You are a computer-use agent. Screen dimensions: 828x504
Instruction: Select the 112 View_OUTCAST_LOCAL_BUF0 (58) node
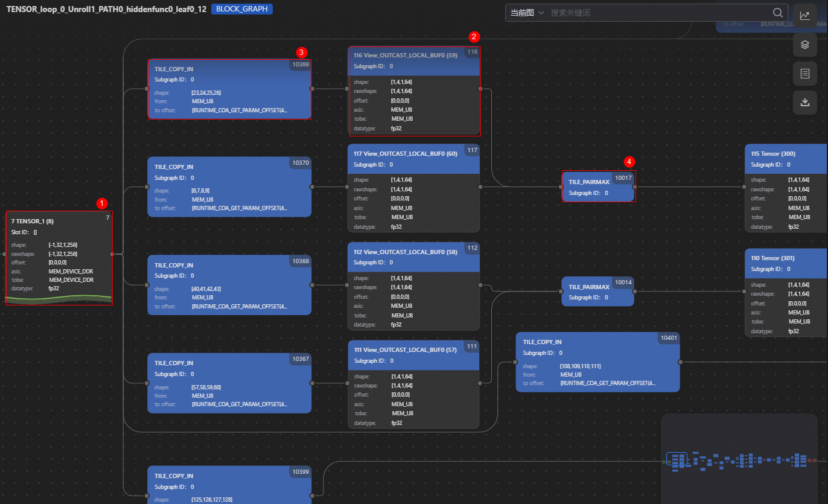pyautogui.click(x=413, y=287)
